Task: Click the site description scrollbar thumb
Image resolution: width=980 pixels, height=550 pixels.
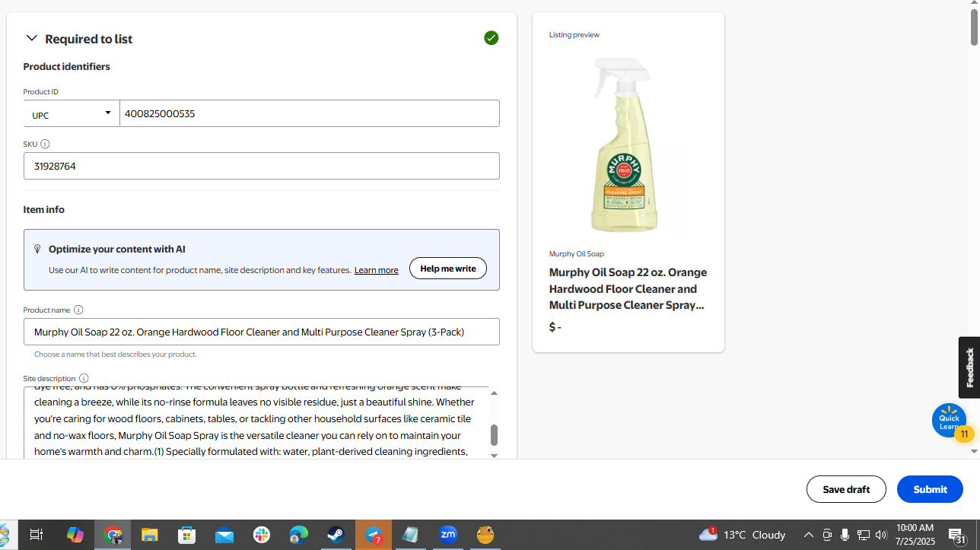Action: (494, 435)
